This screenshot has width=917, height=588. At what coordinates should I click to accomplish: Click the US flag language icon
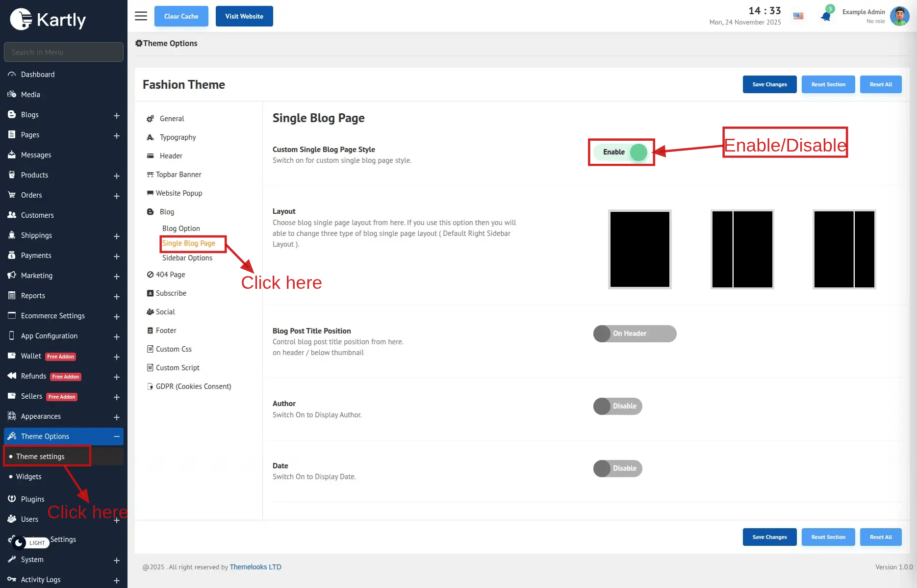coord(798,16)
